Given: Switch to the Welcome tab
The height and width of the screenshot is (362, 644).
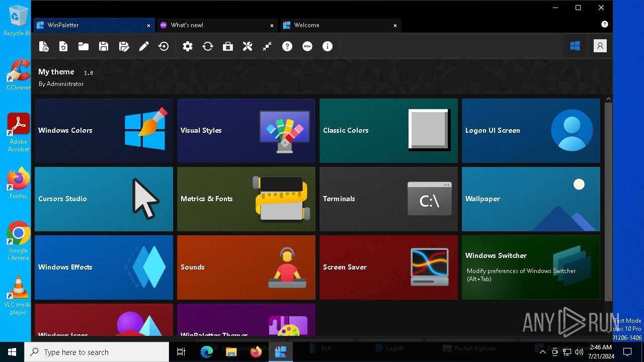Looking at the screenshot, I should (340, 25).
